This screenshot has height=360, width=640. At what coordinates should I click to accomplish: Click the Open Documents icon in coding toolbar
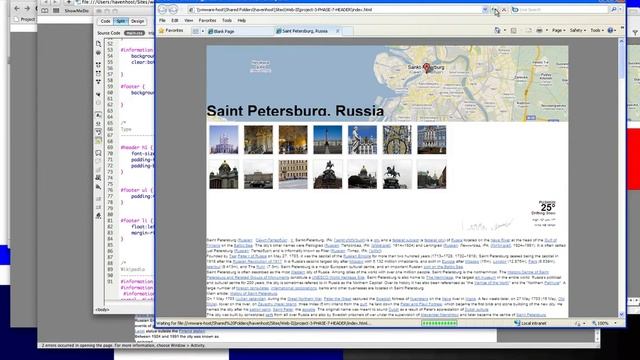point(98,43)
